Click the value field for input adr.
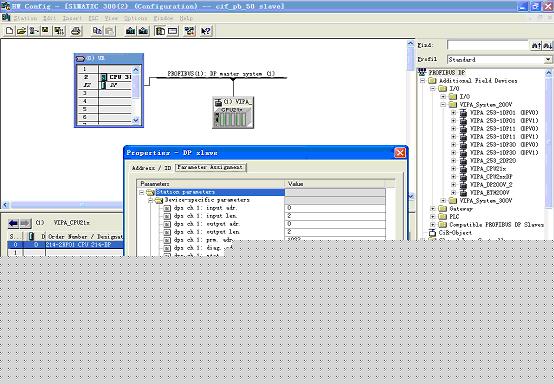 click(x=335, y=208)
